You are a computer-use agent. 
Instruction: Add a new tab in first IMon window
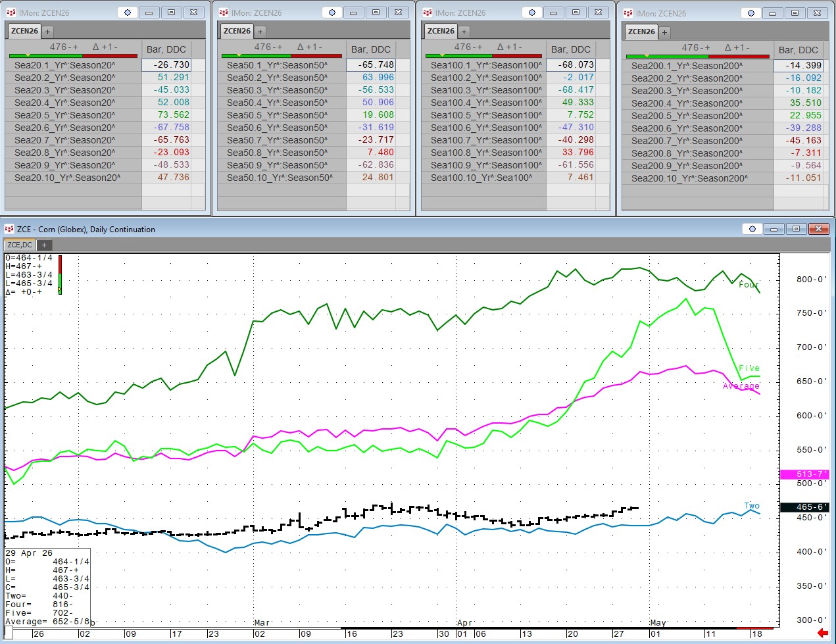coord(47,31)
